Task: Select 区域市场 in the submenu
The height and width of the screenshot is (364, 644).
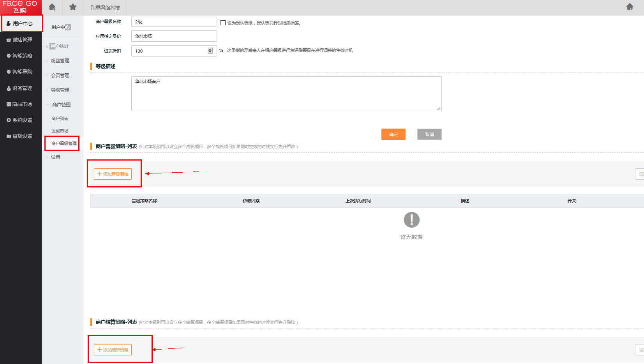Action: click(x=60, y=131)
